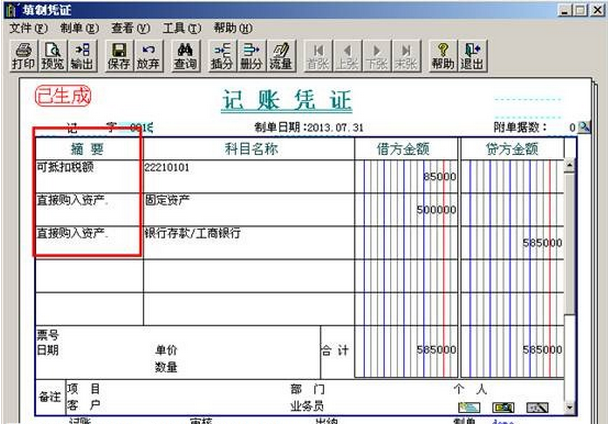Open the 文件(F) menu
The image size is (608, 424).
pyautogui.click(x=28, y=29)
